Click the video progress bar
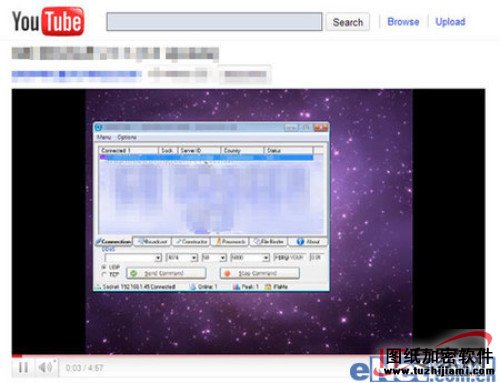This screenshot has height=383, width=500. point(248,356)
